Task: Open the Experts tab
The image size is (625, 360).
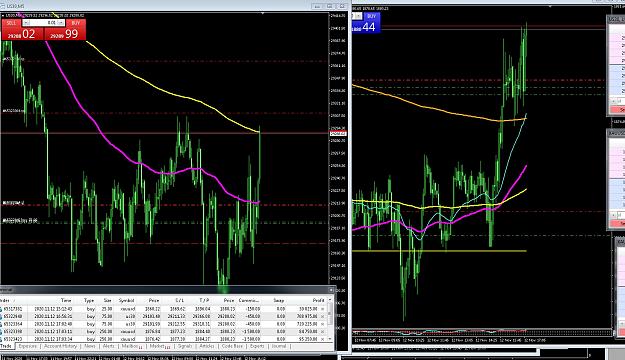Action: [257, 346]
